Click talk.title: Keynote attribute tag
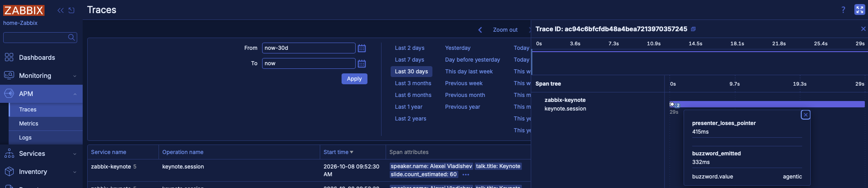This screenshot has width=868, height=188. coord(498,166)
